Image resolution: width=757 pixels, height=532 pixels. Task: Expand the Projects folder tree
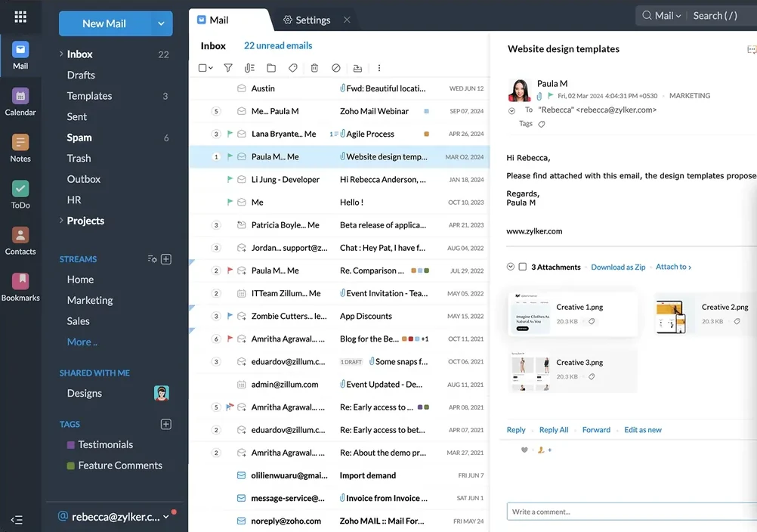pos(61,220)
